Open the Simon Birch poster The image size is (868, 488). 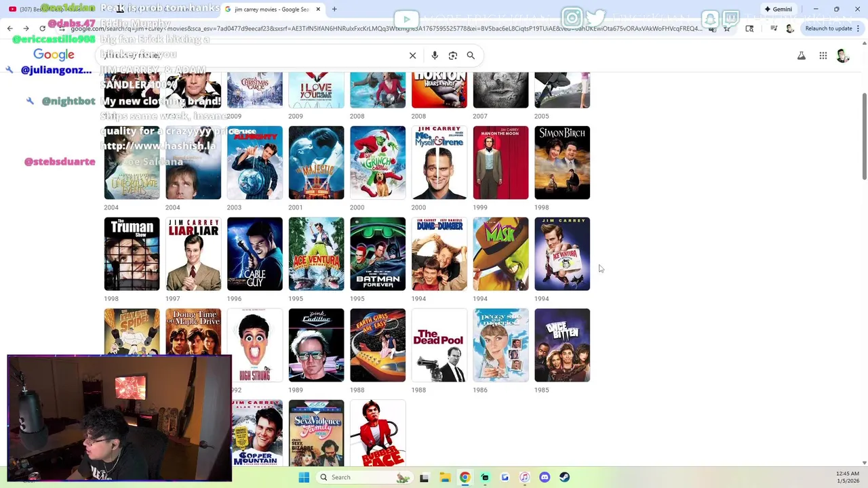[562, 163]
